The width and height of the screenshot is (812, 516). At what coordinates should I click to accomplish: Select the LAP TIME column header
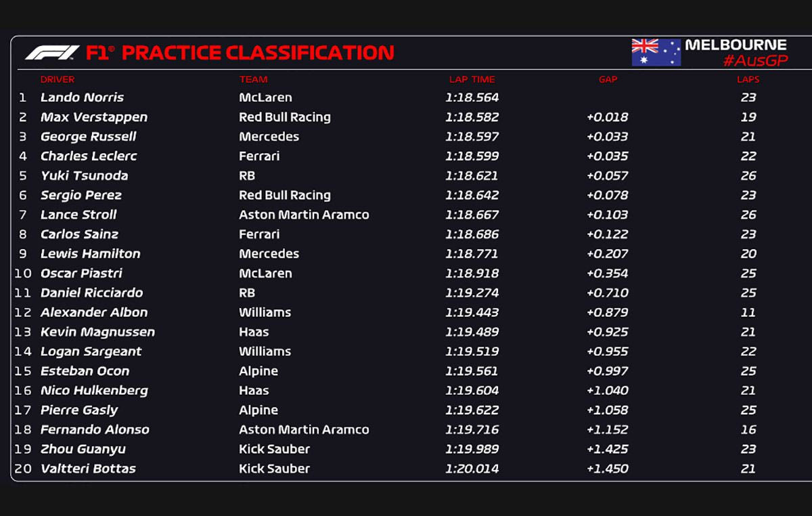click(x=472, y=80)
